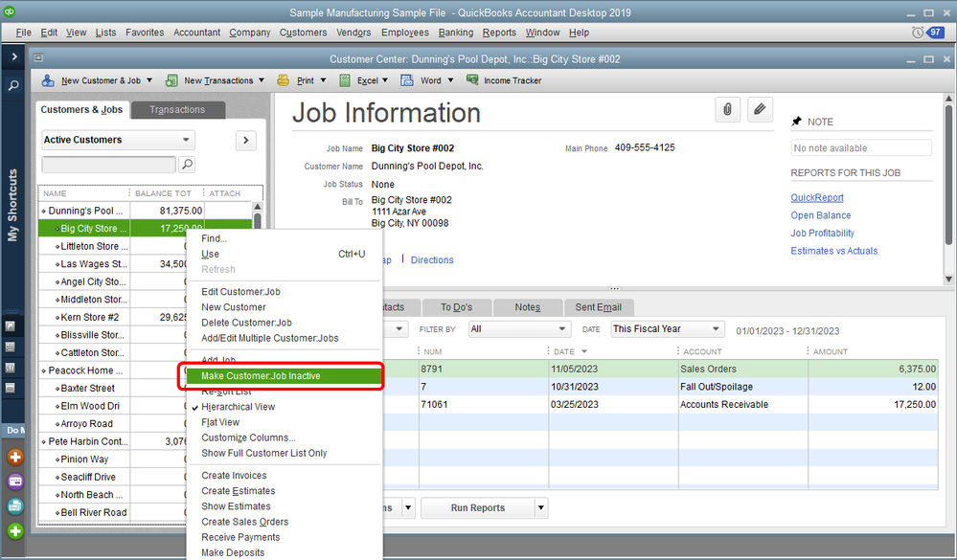
Task: Choose Customize Columns in context menu
Action: (x=248, y=438)
